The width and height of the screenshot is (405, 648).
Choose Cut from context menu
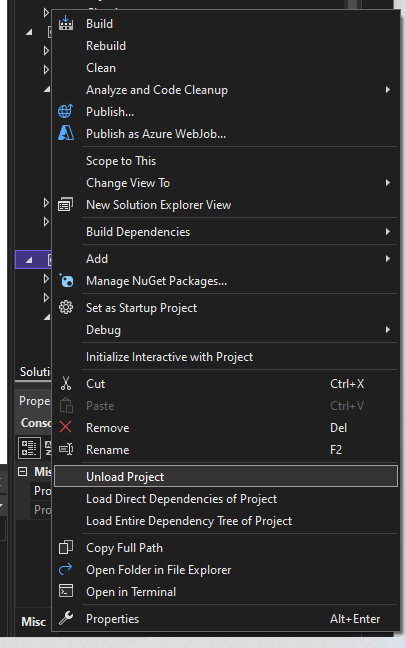pos(226,384)
